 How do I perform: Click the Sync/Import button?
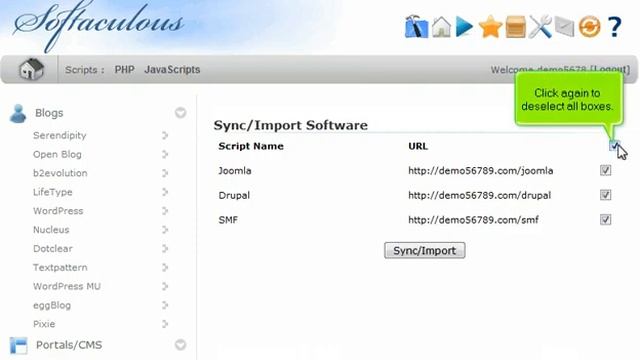424,250
